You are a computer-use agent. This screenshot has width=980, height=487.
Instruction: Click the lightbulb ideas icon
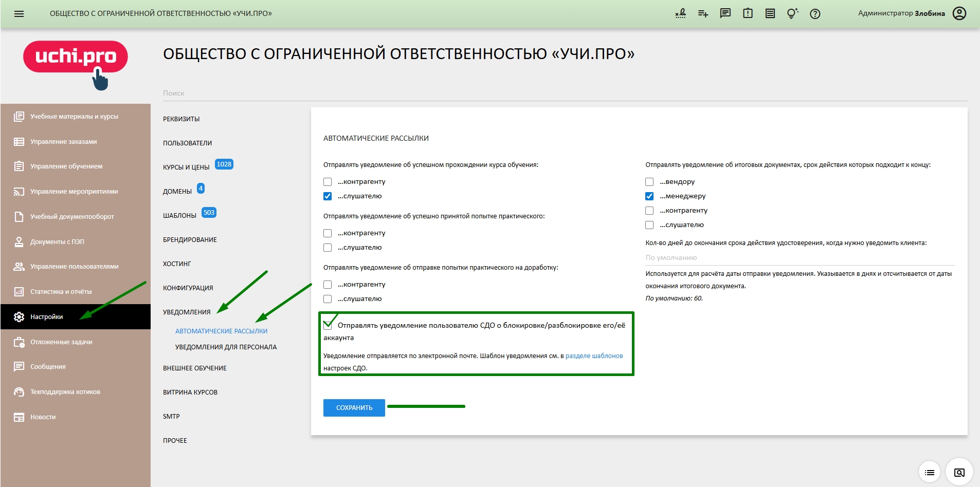click(792, 13)
